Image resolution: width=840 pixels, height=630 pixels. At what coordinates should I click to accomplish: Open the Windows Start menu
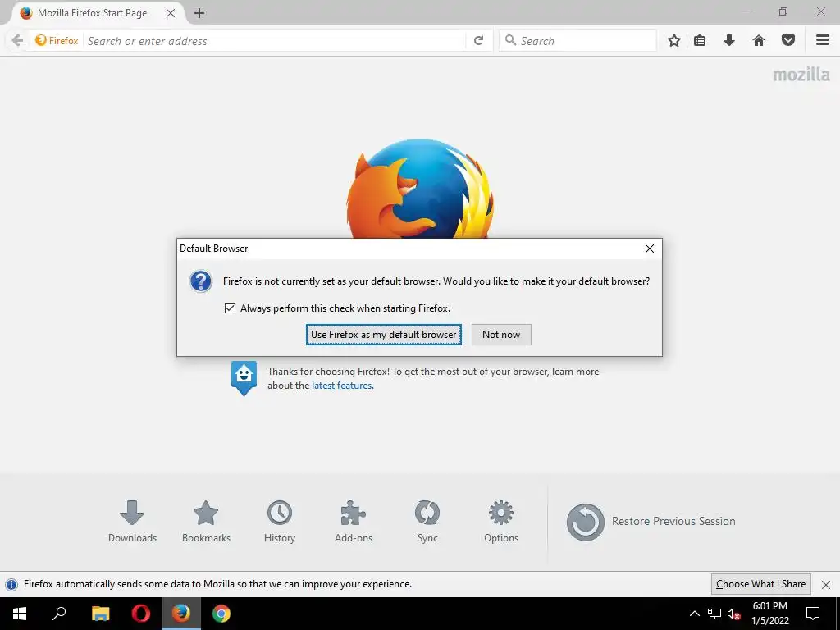tap(20, 614)
